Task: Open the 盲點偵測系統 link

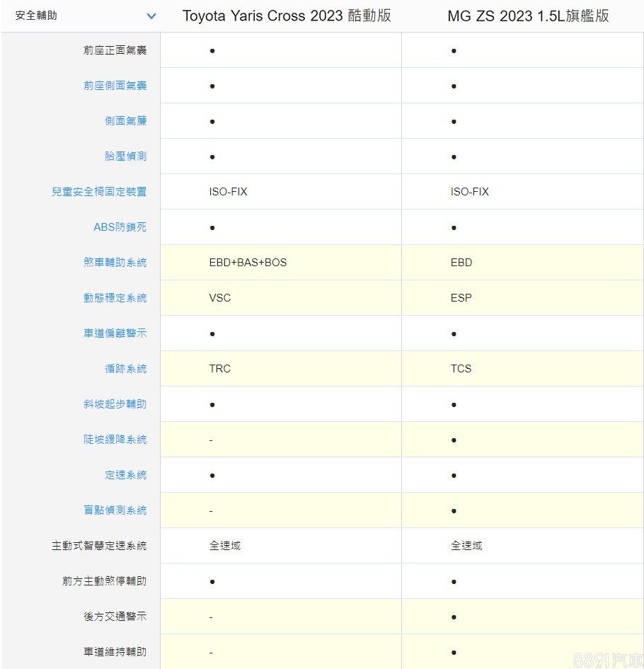Action: coord(115,510)
